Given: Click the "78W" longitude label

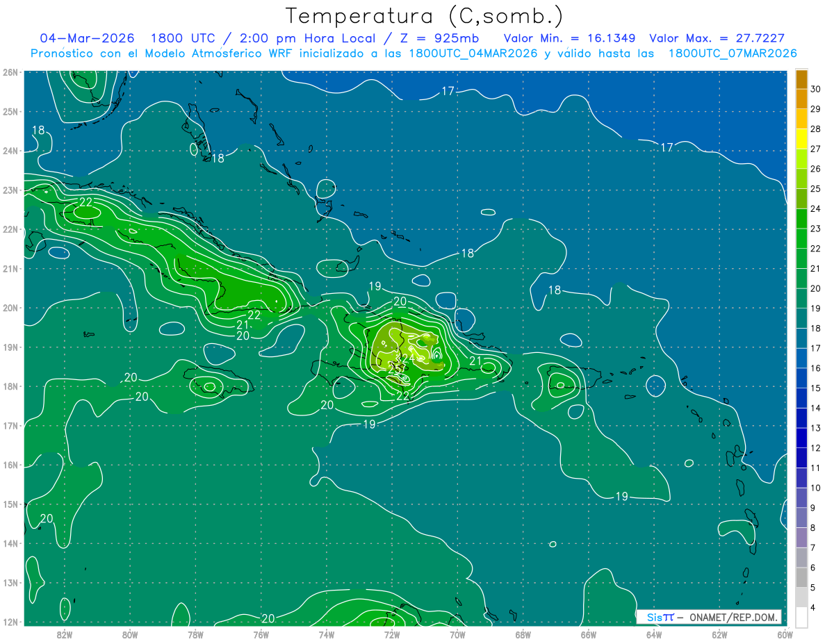Looking at the screenshot, I should coord(195,634).
